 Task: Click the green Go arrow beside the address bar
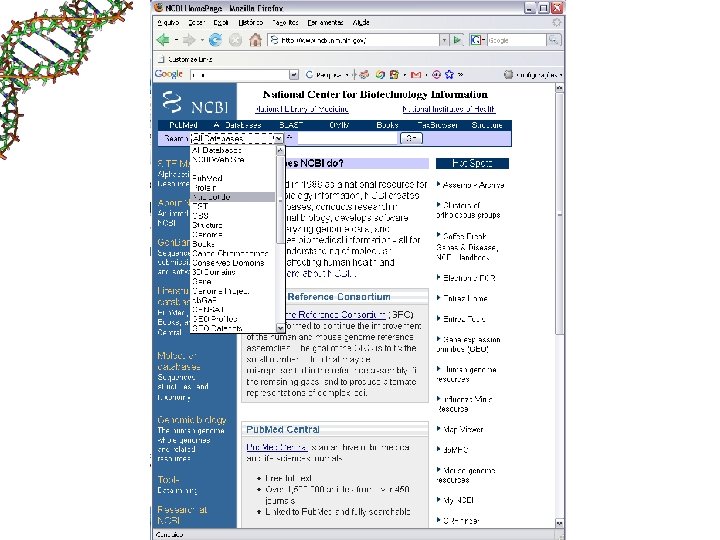(457, 40)
